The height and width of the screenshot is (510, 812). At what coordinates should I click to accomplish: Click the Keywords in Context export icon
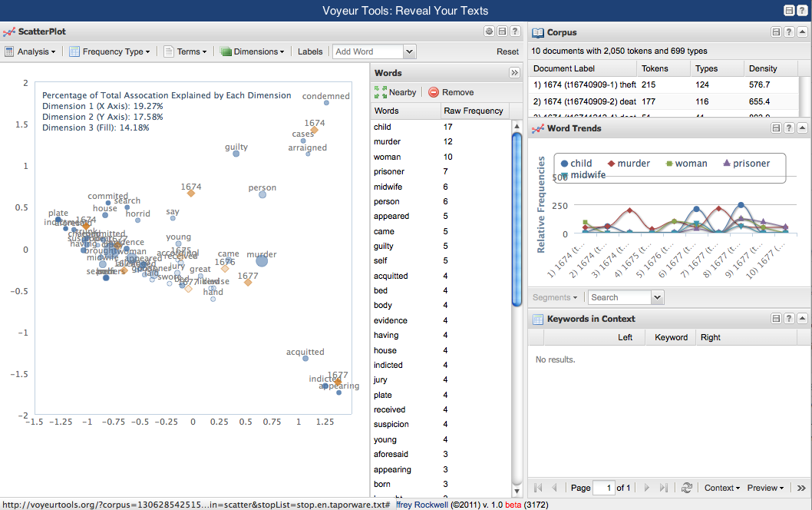(x=776, y=319)
